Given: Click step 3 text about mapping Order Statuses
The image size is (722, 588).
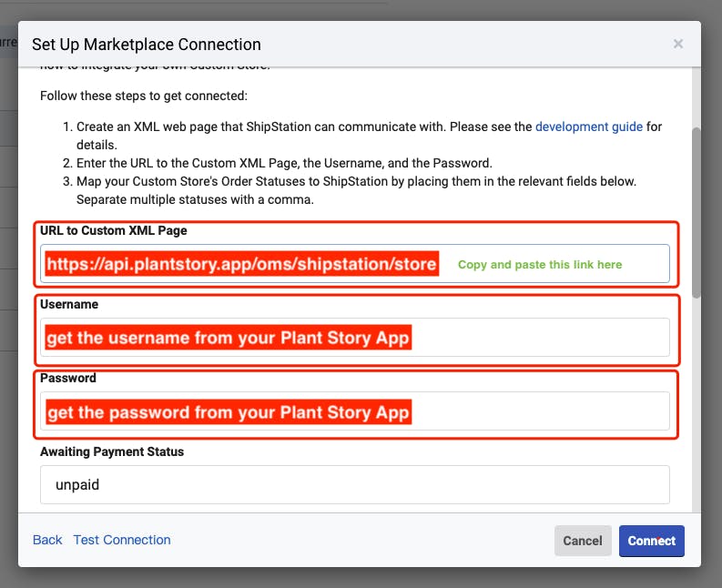Looking at the screenshot, I should [356, 190].
